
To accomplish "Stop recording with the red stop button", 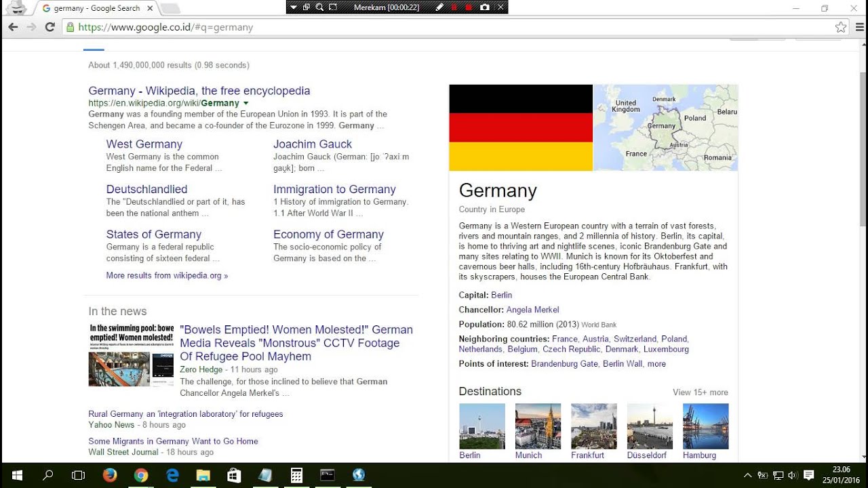I will 469,7.
